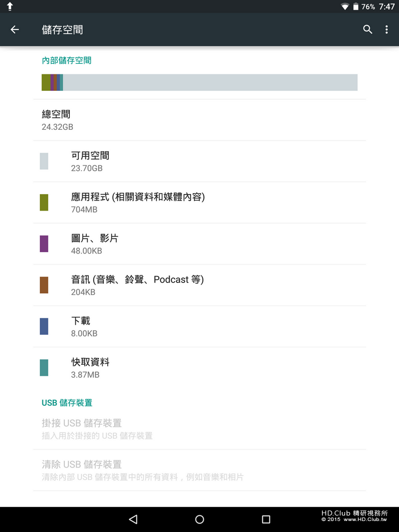Tap the upload arrow notification icon
Viewport: 399px width, 532px height.
(9, 6)
